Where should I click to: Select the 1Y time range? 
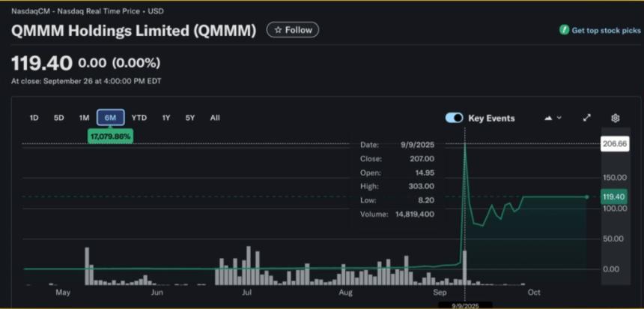(x=166, y=118)
